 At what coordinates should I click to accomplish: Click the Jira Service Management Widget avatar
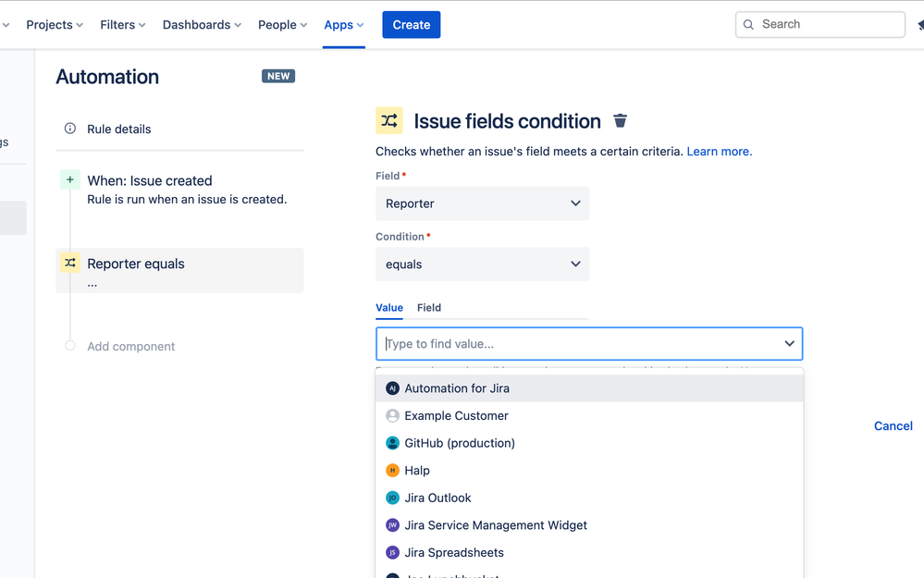[392, 525]
